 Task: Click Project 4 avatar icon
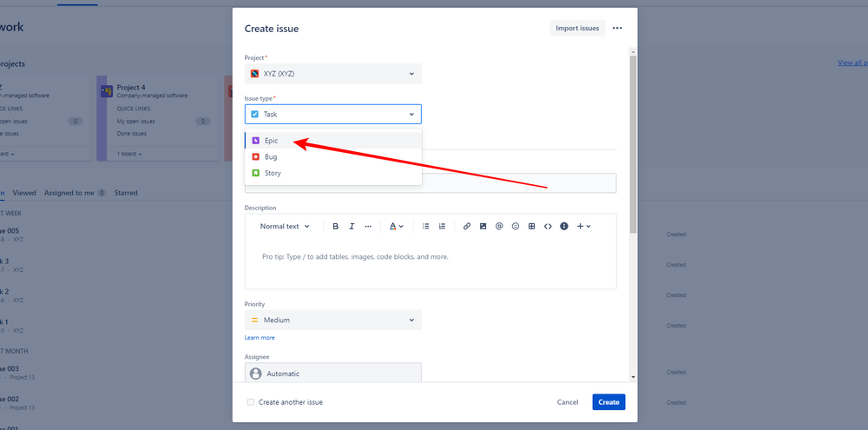[x=107, y=91]
